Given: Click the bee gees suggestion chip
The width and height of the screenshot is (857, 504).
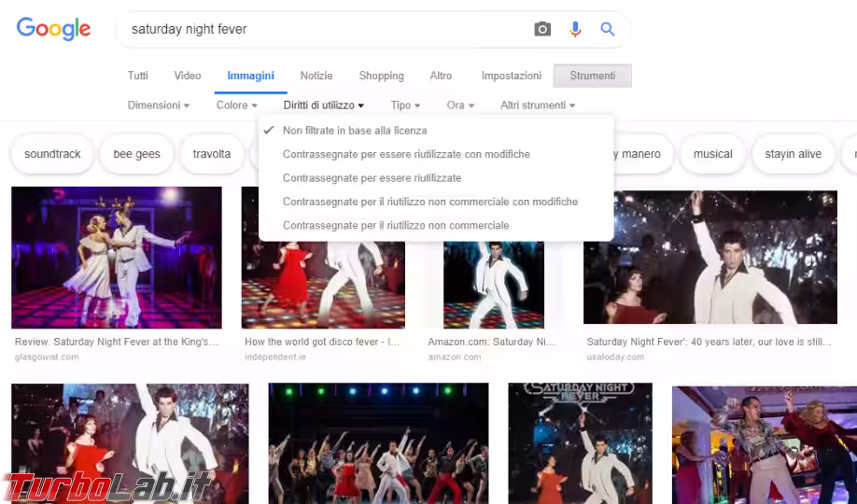Looking at the screenshot, I should (136, 154).
